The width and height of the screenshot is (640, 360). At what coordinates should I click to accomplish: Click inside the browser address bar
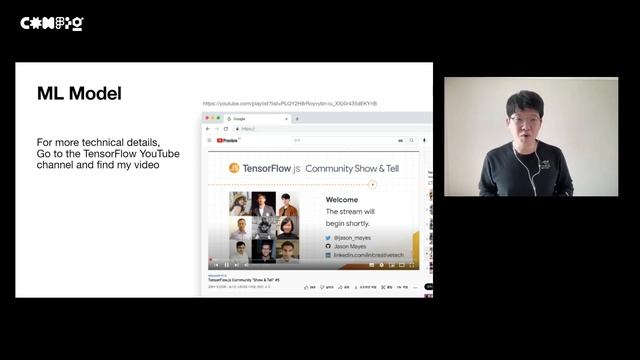pos(333,129)
